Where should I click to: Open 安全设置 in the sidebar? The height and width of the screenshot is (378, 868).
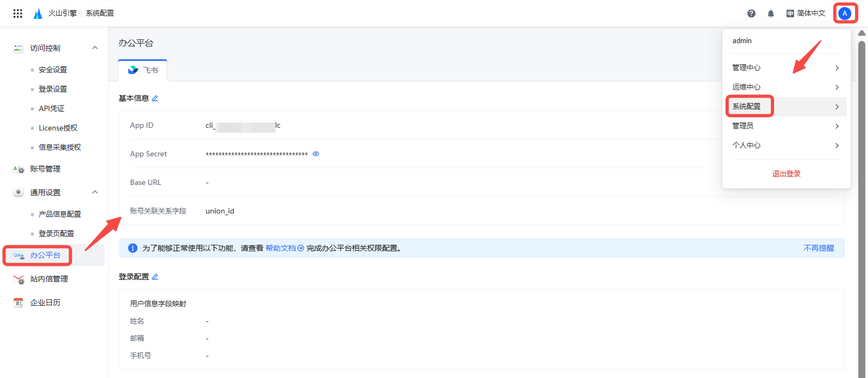[53, 70]
